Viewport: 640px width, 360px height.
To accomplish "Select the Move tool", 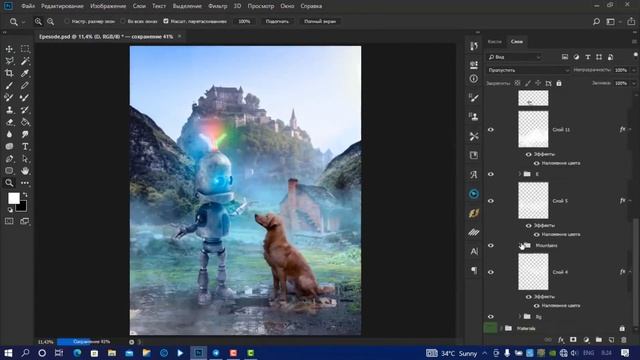I will point(9,49).
